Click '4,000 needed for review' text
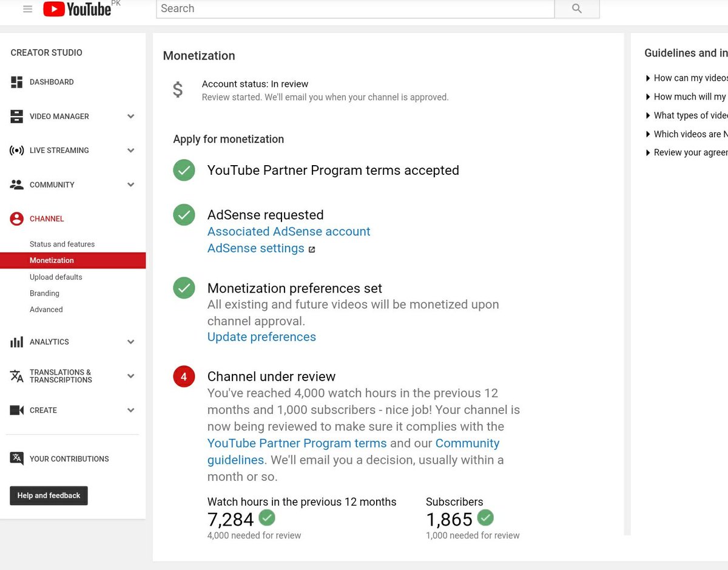 coord(254,535)
